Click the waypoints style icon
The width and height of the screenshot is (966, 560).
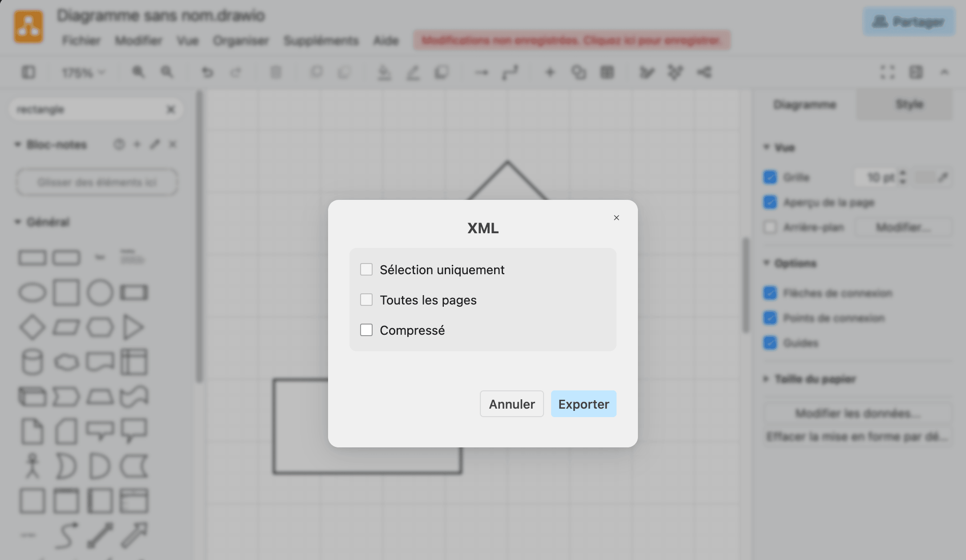pyautogui.click(x=510, y=72)
